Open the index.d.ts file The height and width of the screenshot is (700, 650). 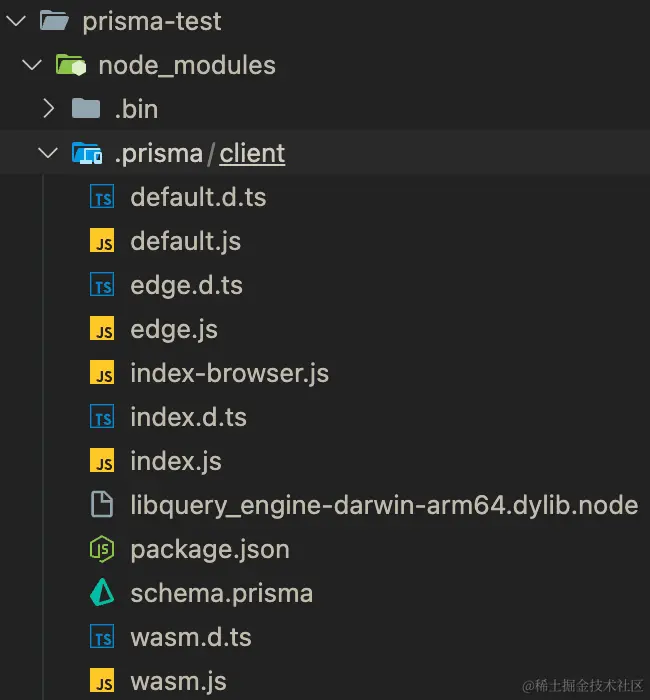(x=188, y=417)
